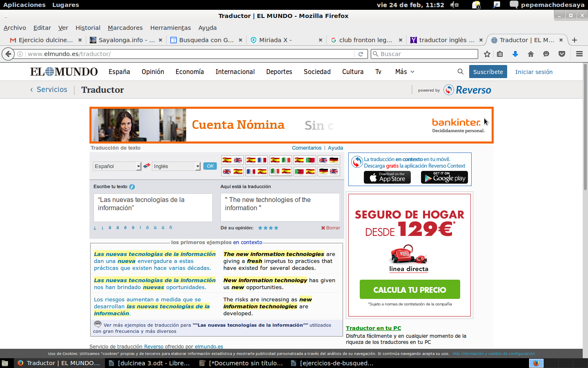Viewport: 588px width, 368px height.
Task: Expand the Más navigation menu
Action: click(405, 72)
